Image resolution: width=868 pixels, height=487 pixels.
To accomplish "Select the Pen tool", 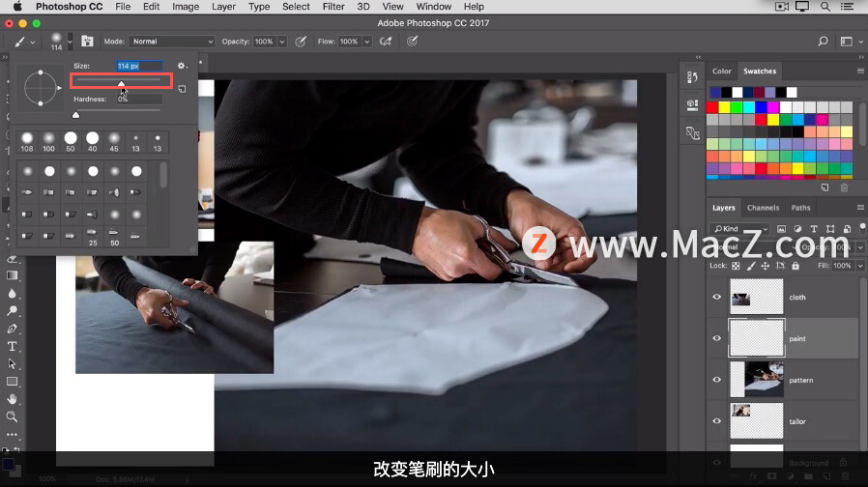I will [12, 329].
